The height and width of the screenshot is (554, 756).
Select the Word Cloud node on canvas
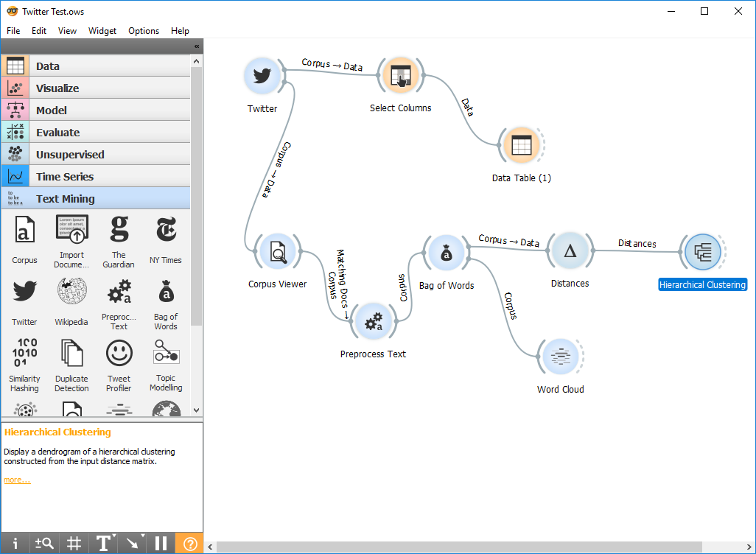[x=560, y=357]
